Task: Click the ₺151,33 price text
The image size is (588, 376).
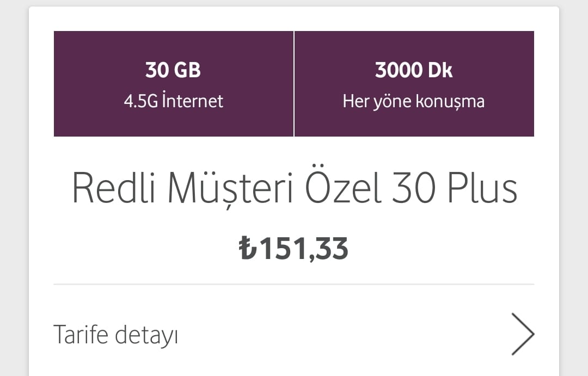Action: (294, 249)
